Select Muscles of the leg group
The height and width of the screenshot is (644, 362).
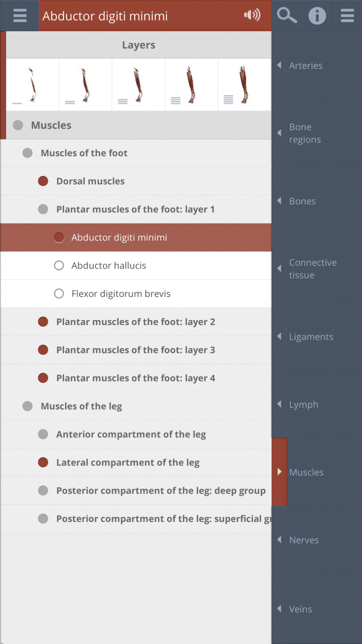tap(136, 406)
